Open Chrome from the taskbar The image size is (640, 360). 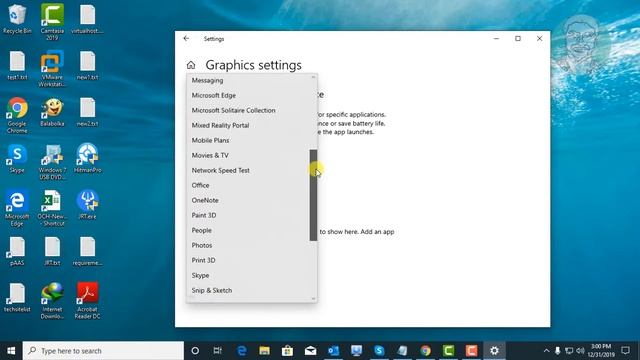[425, 351]
